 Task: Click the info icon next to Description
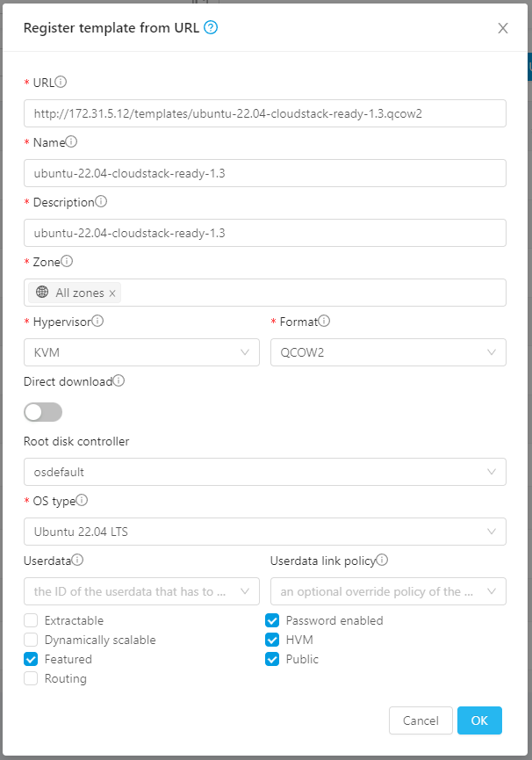tap(101, 201)
